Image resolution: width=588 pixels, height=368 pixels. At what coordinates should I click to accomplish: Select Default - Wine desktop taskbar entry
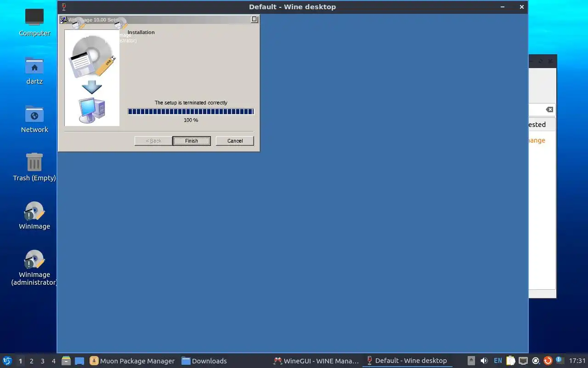[407, 361]
